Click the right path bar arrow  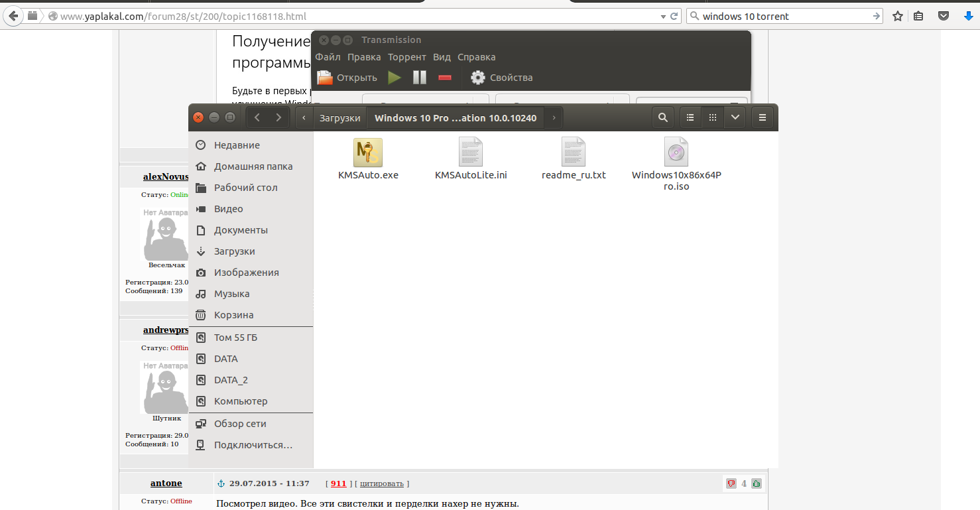point(554,118)
